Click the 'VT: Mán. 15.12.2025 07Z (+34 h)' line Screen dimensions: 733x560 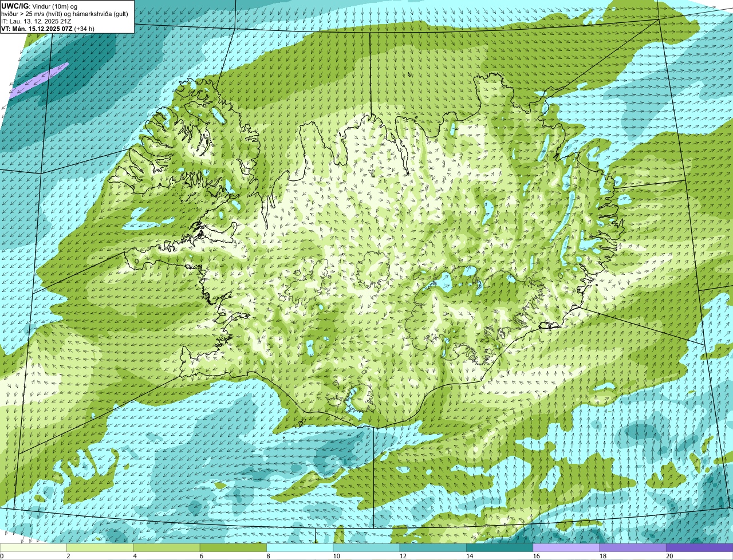coord(48,29)
